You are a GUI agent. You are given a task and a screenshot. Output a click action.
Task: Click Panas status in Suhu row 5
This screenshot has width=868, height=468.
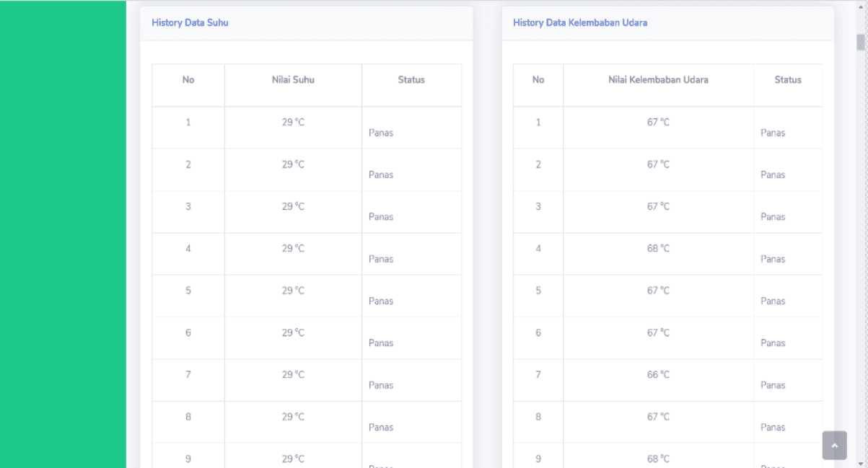(381, 301)
